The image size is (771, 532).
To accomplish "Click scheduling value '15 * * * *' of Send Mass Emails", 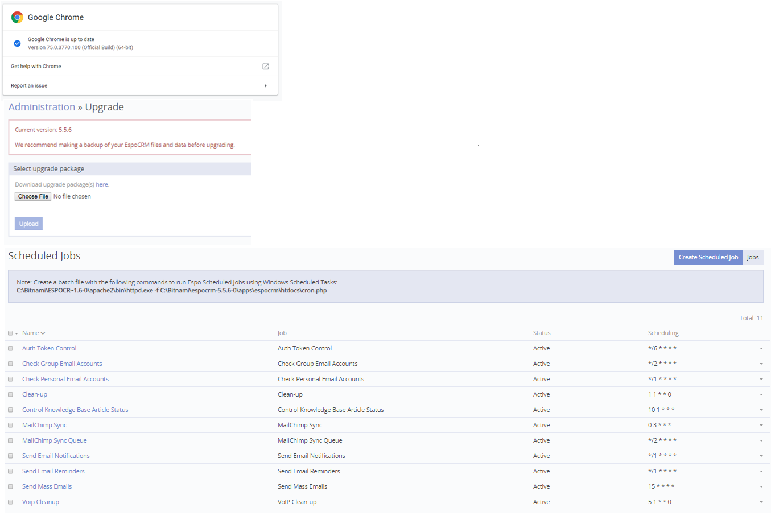I will coord(661,486).
